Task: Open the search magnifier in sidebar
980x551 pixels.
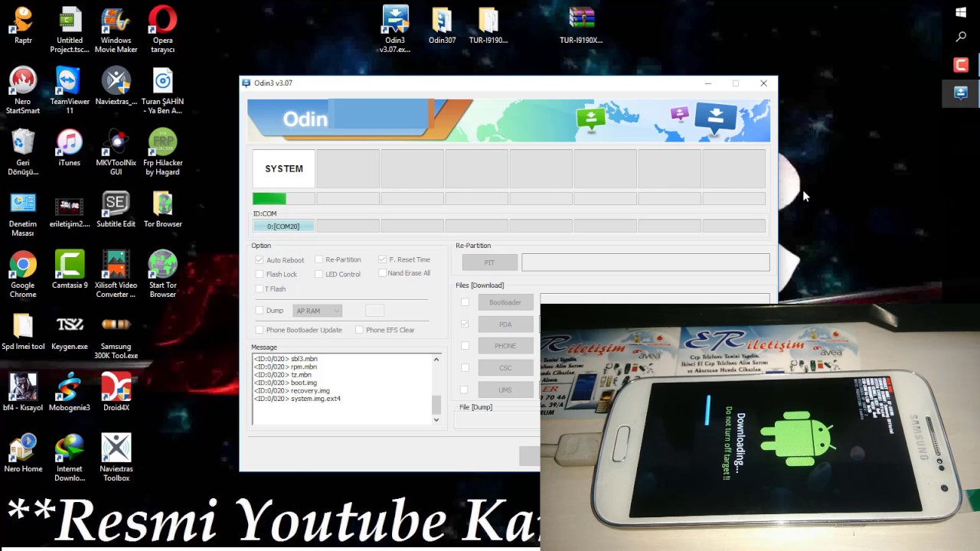Action: 961,37
